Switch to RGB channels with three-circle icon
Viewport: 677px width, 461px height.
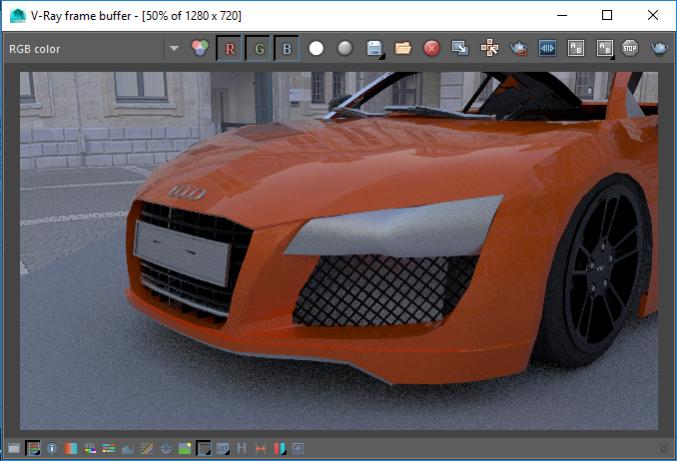(x=200, y=48)
